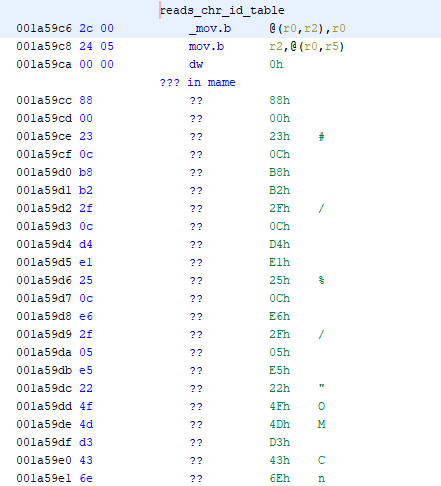This screenshot has height=486, width=441.
Task: Click address 001a59e1
Action: click(x=44, y=479)
